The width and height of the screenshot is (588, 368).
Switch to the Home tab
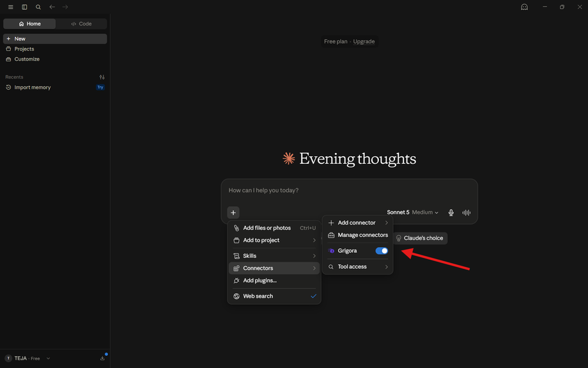[x=29, y=24]
